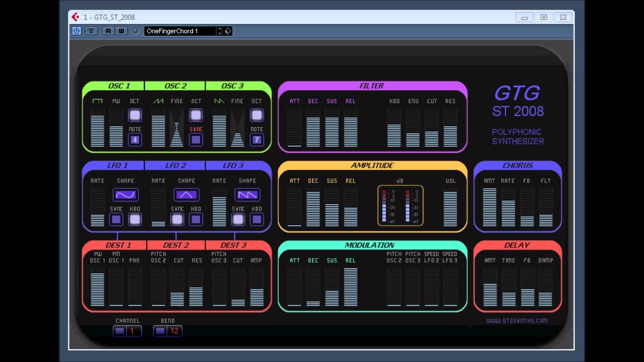Set the Chorus AMT slider
Viewport: 644px width, 362px height.
[x=490, y=207]
